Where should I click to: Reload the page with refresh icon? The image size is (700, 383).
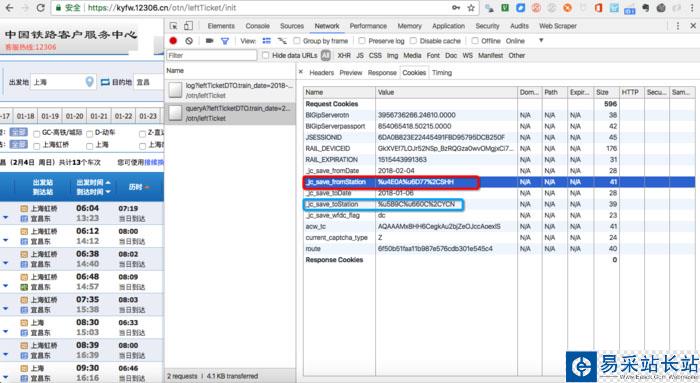point(40,8)
